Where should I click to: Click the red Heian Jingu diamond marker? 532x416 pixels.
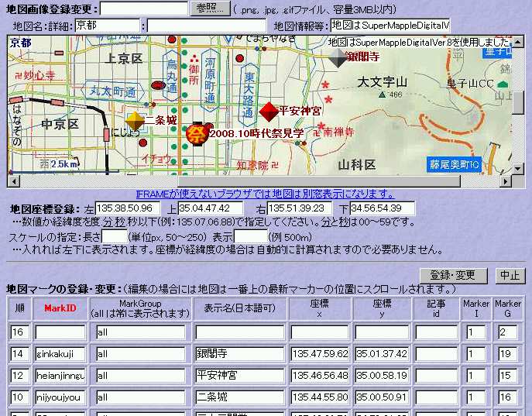click(x=269, y=112)
